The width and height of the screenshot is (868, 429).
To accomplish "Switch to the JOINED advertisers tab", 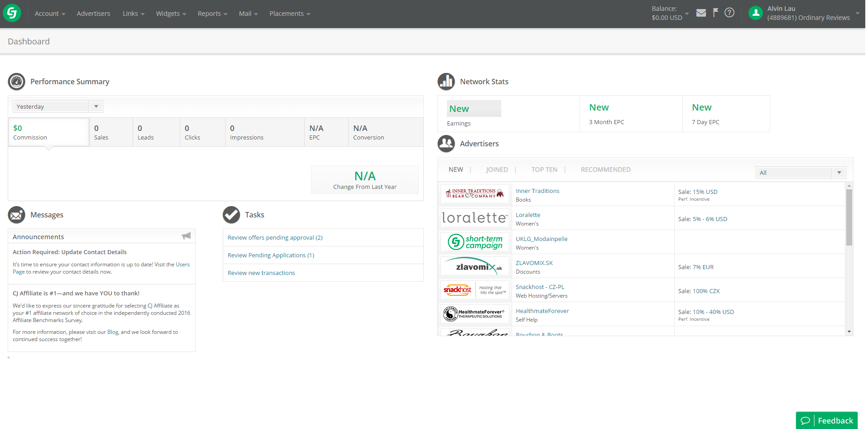I will click(497, 169).
